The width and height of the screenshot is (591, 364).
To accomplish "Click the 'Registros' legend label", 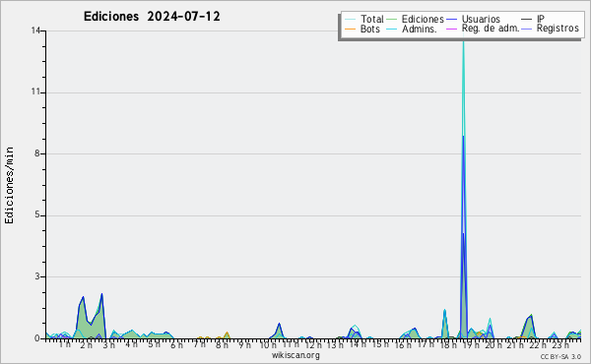I will coord(558,29).
